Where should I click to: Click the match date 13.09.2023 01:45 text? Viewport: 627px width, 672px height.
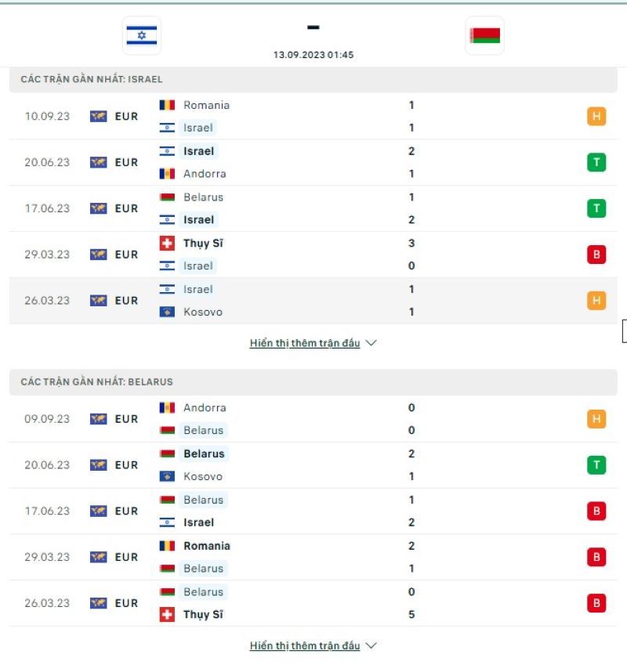click(x=313, y=56)
